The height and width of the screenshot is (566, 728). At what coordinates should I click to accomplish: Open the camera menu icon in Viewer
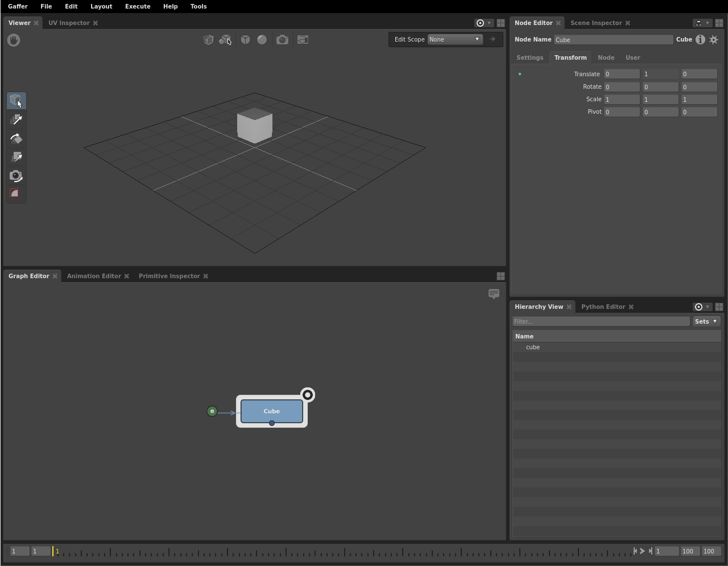[x=282, y=40]
